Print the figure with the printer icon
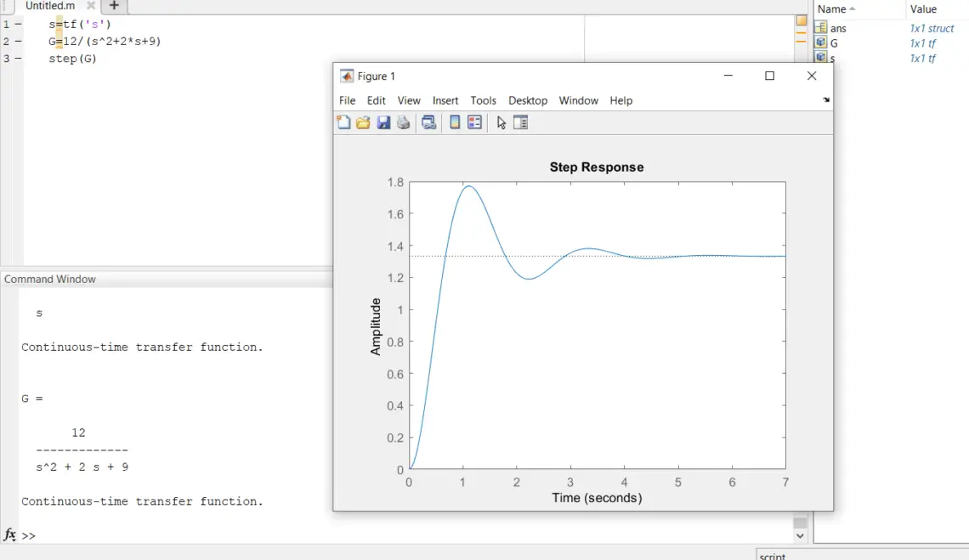 [404, 122]
